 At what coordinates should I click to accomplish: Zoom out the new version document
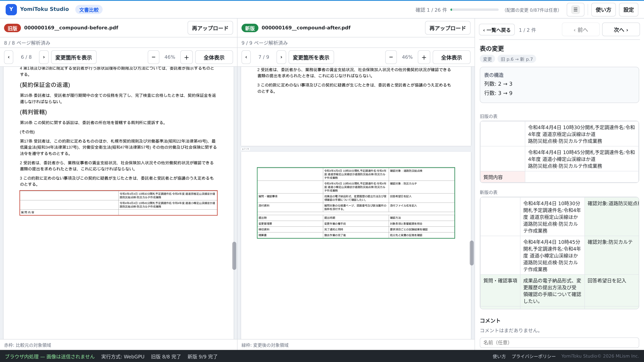coord(391,57)
